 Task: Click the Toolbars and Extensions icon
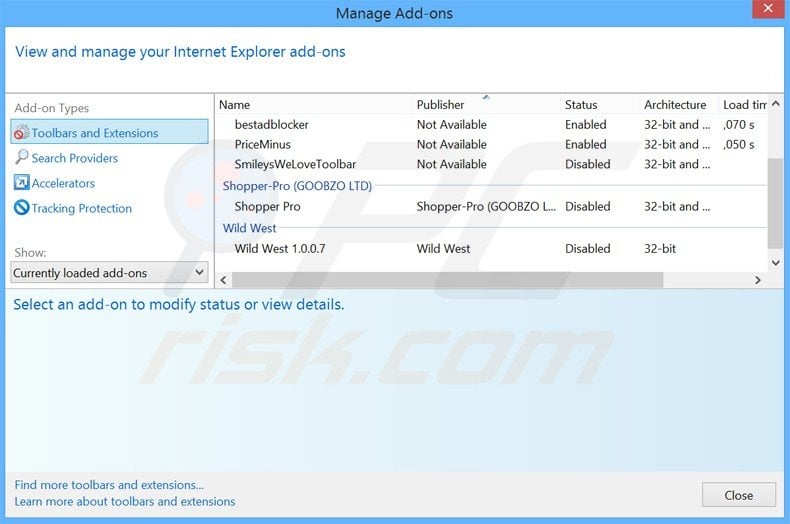pyautogui.click(x=21, y=133)
